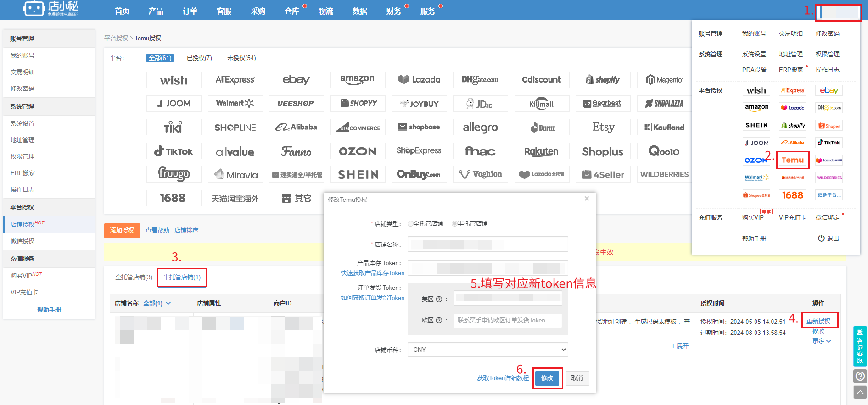Click the 欧区 订单发货Token input field
Image resolution: width=868 pixels, height=405 pixels.
pyautogui.click(x=508, y=320)
